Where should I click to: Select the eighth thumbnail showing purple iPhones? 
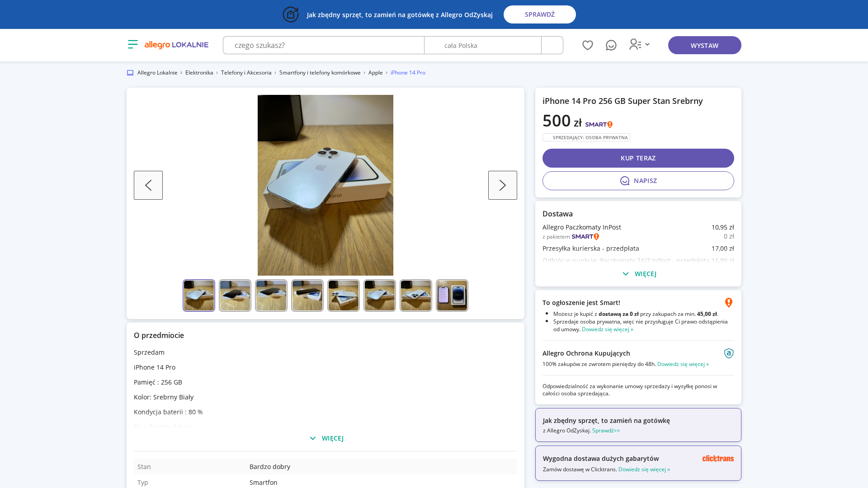(452, 296)
